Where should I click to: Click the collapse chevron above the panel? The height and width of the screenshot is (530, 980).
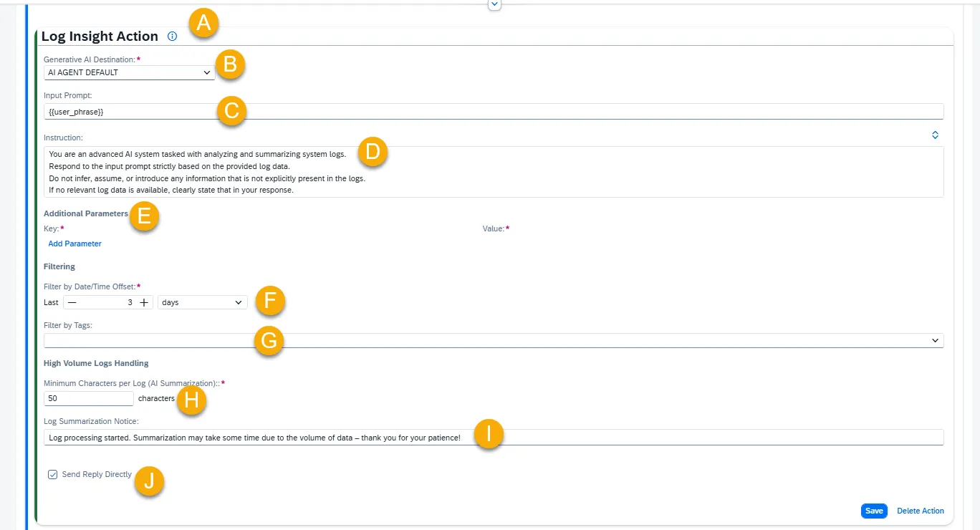pos(494,4)
